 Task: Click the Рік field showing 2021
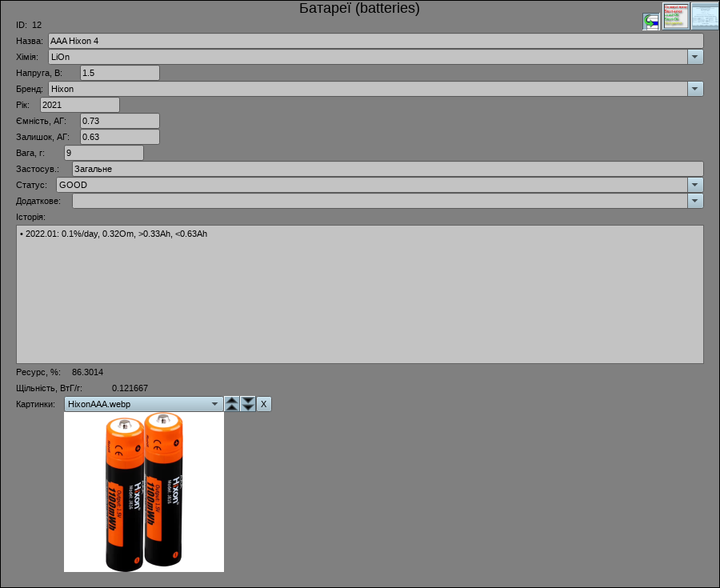click(x=79, y=105)
